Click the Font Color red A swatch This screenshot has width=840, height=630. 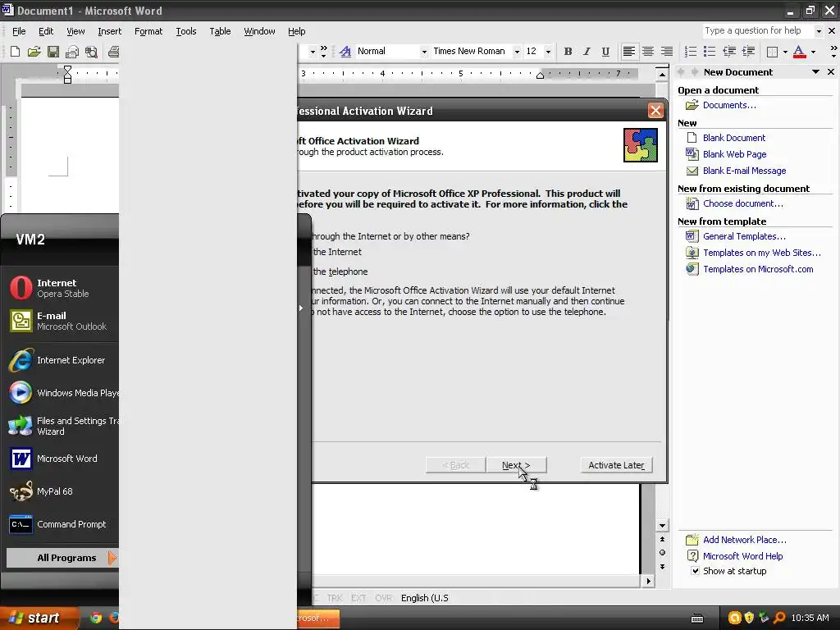click(799, 52)
